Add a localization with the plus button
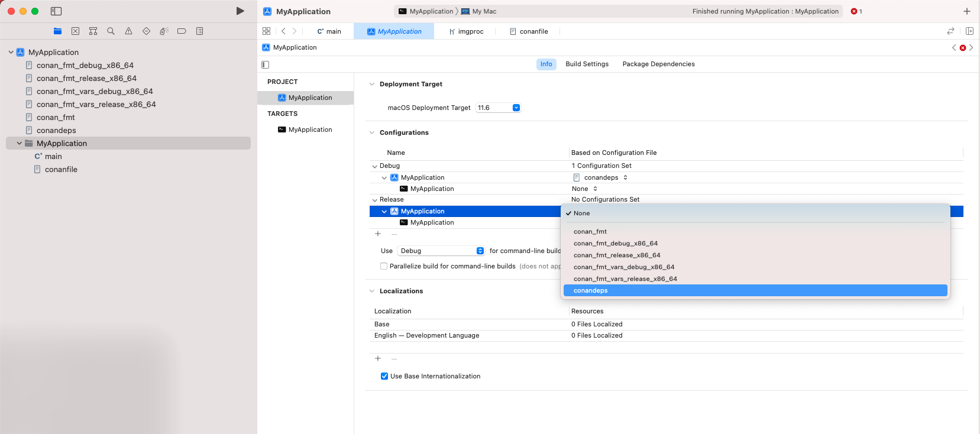The height and width of the screenshot is (434, 980). [x=378, y=359]
